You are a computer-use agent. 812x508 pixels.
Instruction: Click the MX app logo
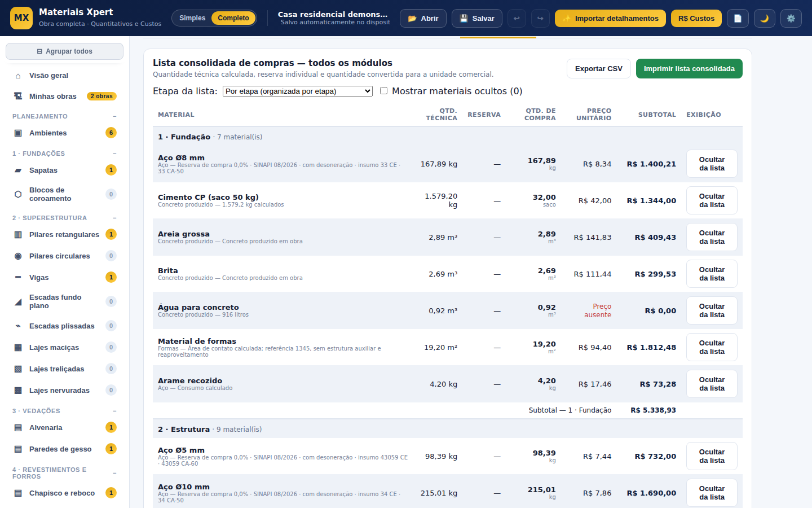(21, 18)
